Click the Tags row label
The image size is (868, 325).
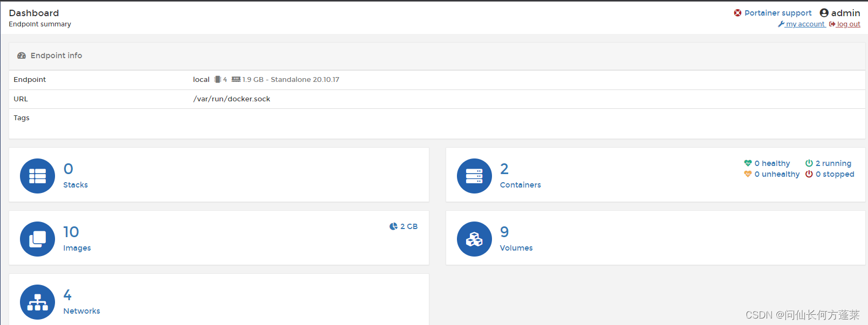pyautogui.click(x=22, y=118)
